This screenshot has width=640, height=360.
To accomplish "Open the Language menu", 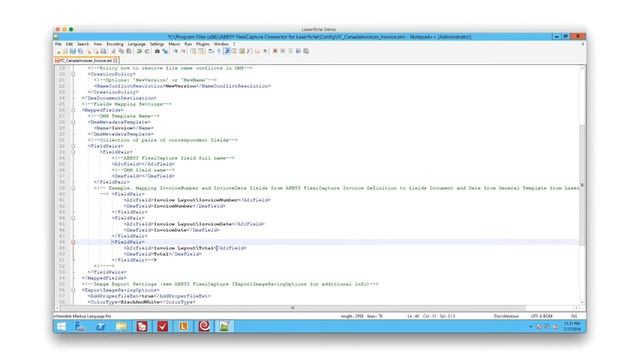I will tap(137, 44).
